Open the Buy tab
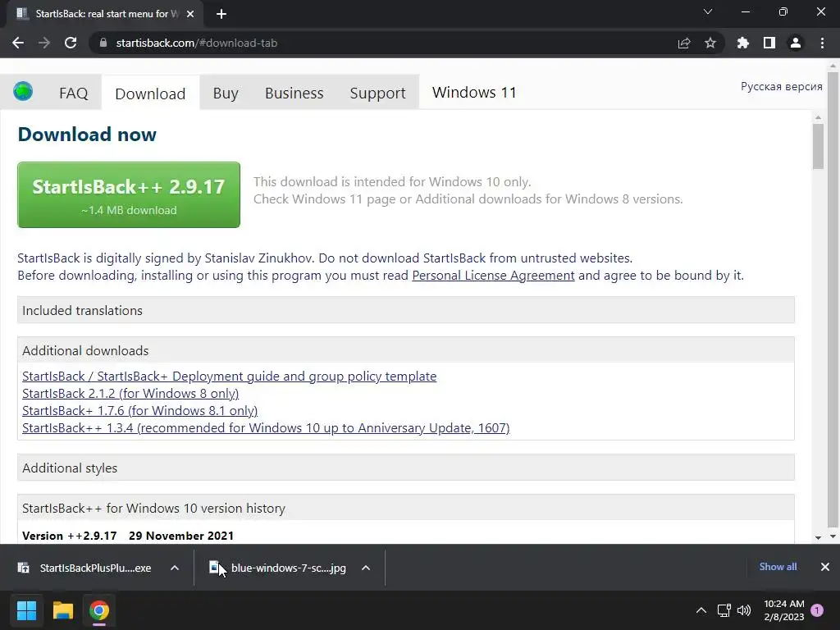The image size is (840, 630). pos(226,94)
